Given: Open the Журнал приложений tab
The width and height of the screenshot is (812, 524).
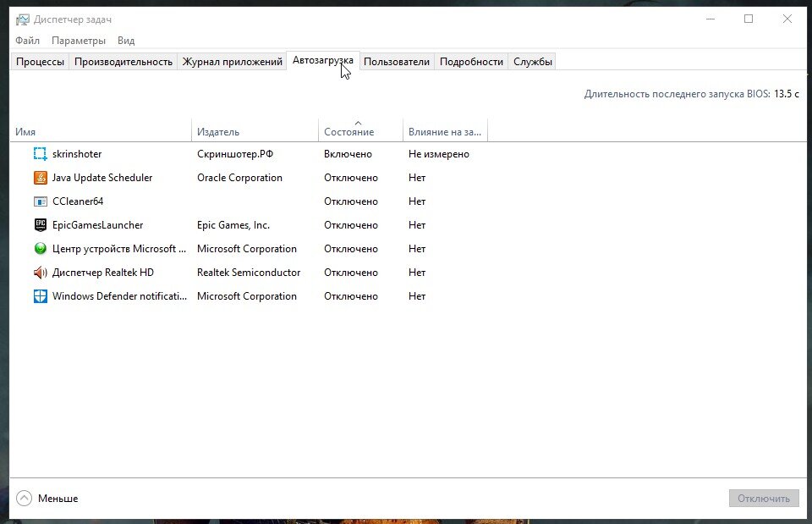Looking at the screenshot, I should (x=232, y=62).
